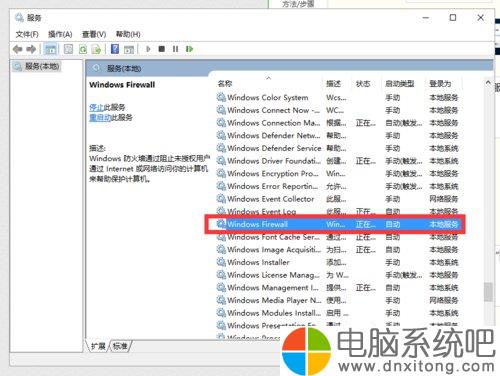
Task: Click the Forward arrow toolbar icon
Action: point(31,49)
